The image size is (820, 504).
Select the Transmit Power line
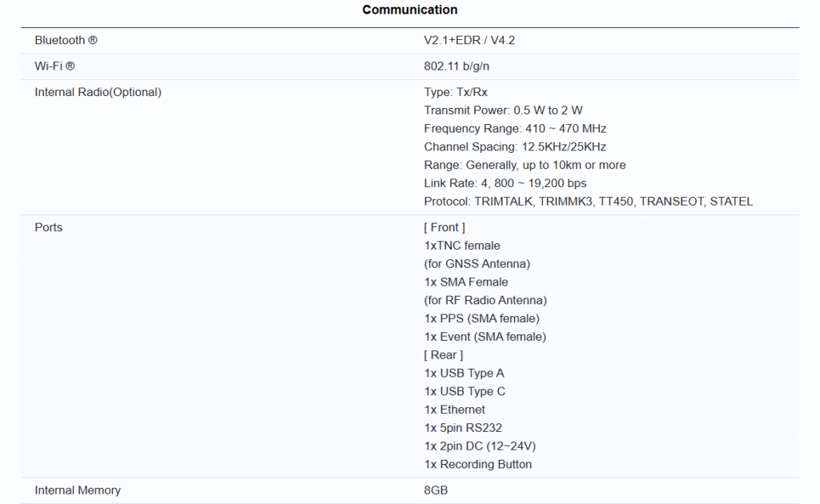tap(503, 110)
